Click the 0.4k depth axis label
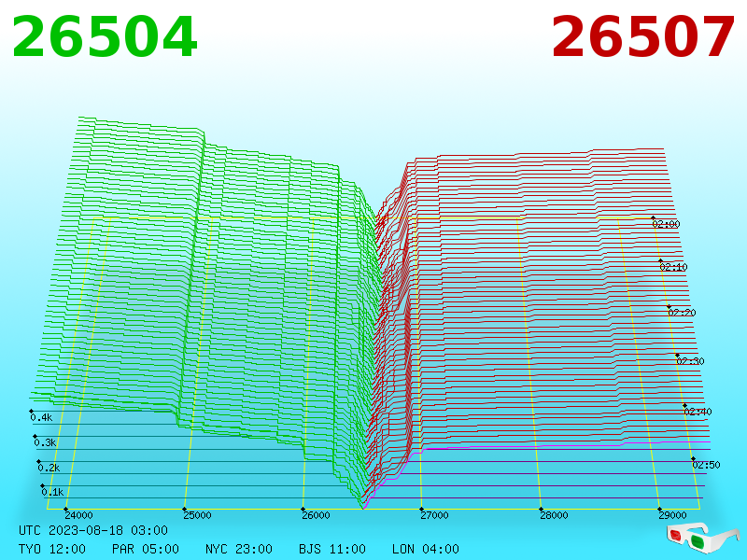747x560 pixels. coord(41,417)
